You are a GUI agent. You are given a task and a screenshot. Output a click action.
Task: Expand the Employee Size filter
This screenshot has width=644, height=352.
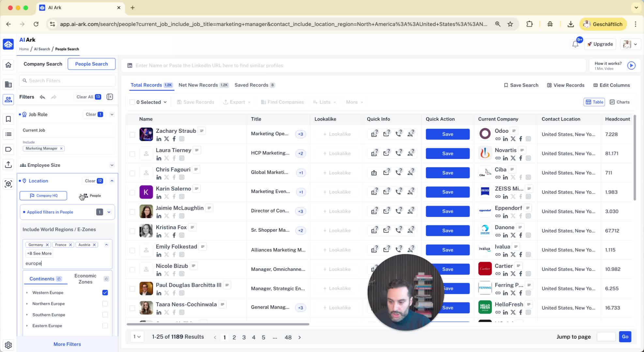[112, 165]
